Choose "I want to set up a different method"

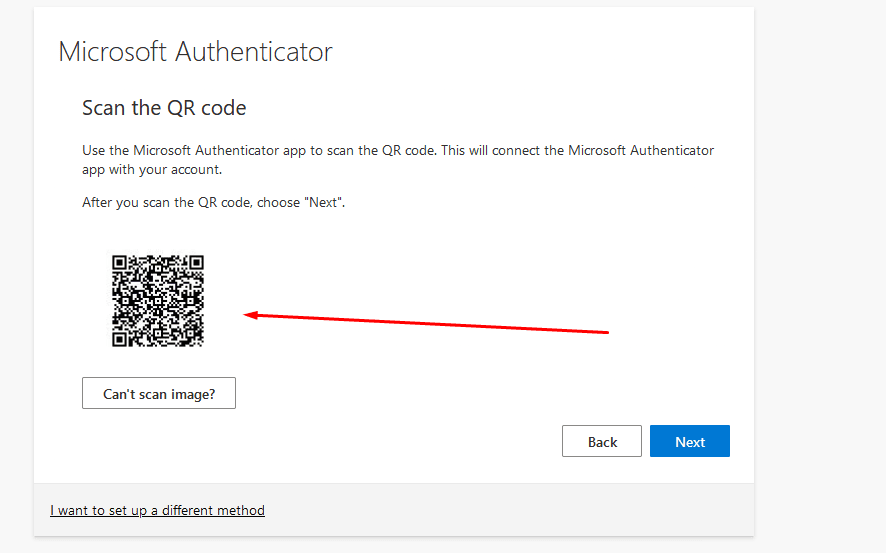(x=157, y=510)
